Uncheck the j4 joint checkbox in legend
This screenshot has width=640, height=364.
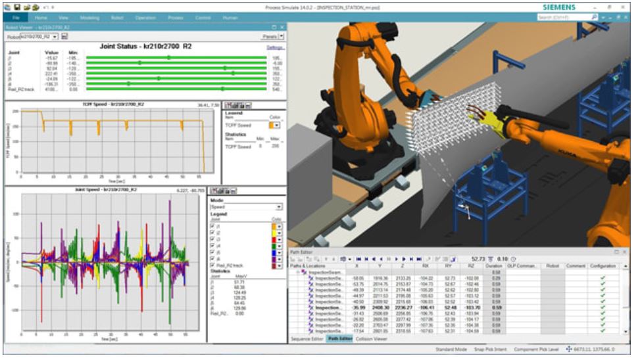pos(212,246)
